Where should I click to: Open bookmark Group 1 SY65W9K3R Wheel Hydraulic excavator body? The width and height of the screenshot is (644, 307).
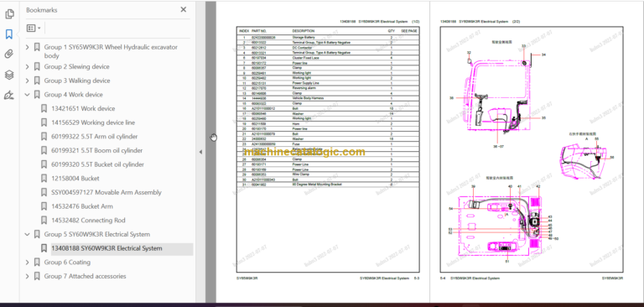111,51
